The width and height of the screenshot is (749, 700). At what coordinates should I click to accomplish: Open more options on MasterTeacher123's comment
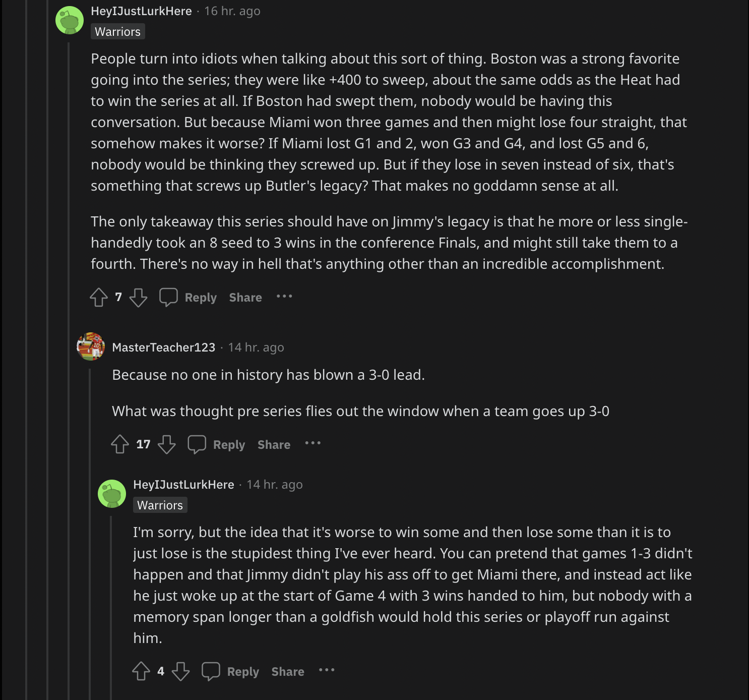coord(313,443)
